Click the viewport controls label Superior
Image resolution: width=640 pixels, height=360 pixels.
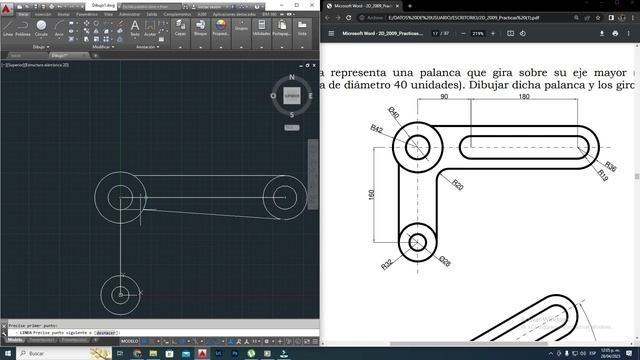click(x=16, y=65)
